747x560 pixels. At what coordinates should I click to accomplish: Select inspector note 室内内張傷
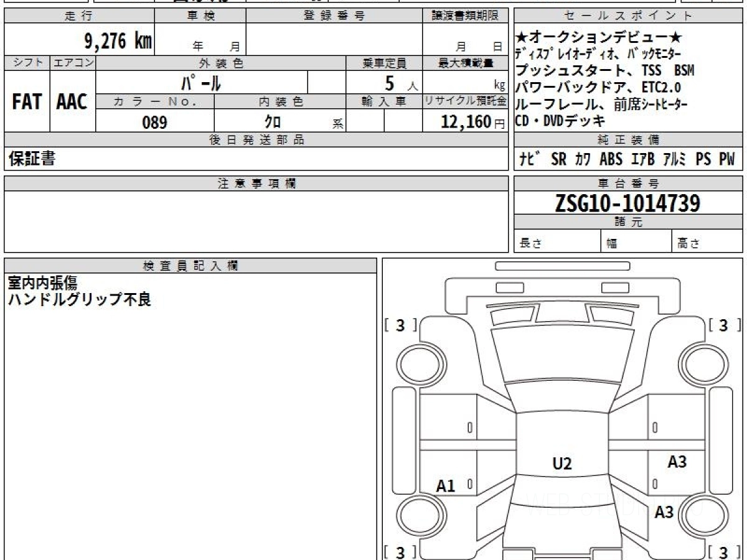click(42, 283)
